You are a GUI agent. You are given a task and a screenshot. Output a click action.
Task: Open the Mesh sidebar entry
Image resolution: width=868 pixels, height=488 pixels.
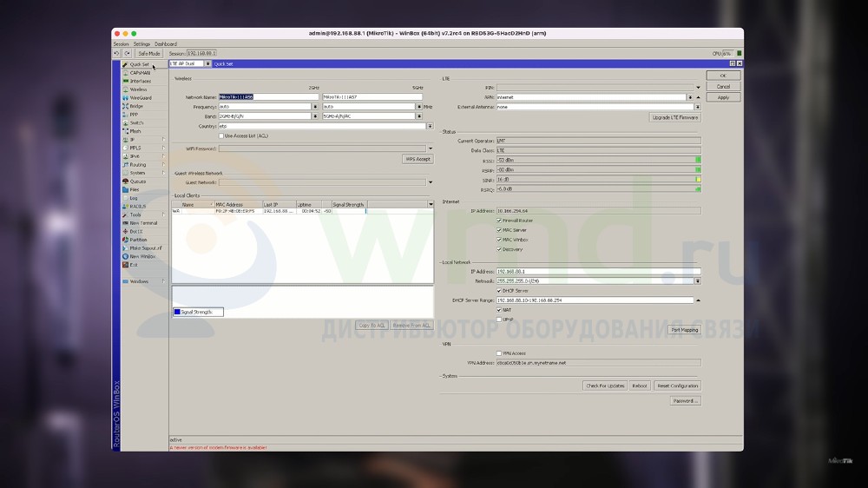click(135, 131)
